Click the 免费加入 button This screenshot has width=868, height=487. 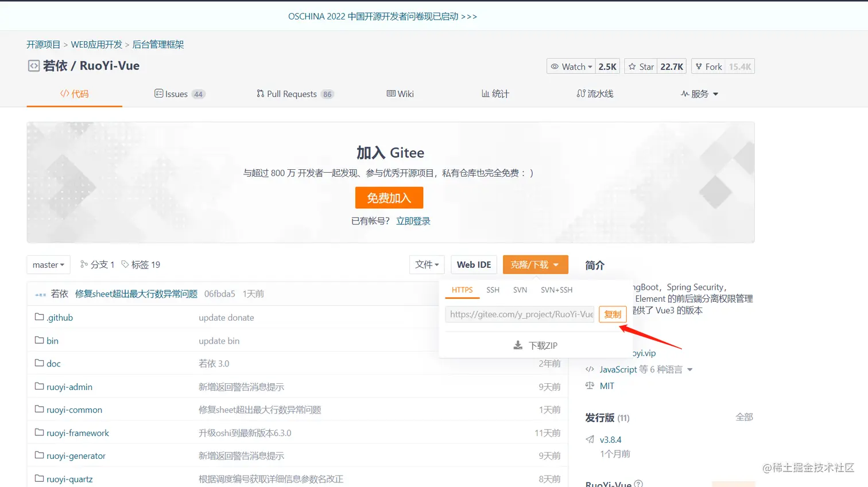[x=389, y=198]
